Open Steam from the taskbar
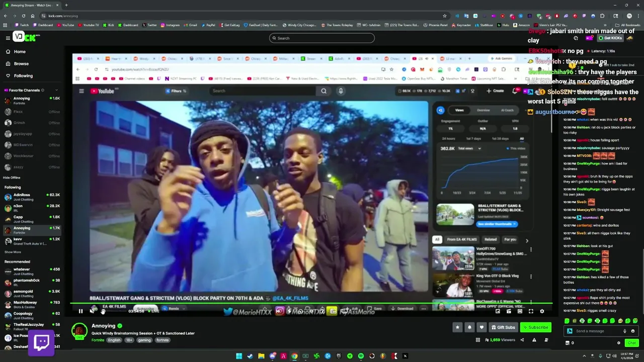The height and width of the screenshot is (362, 644). click(250, 356)
